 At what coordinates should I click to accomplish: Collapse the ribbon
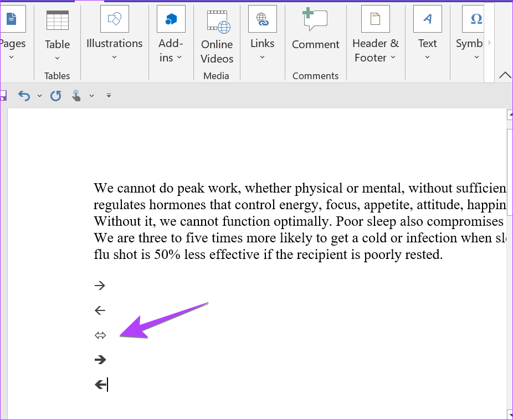pyautogui.click(x=505, y=75)
